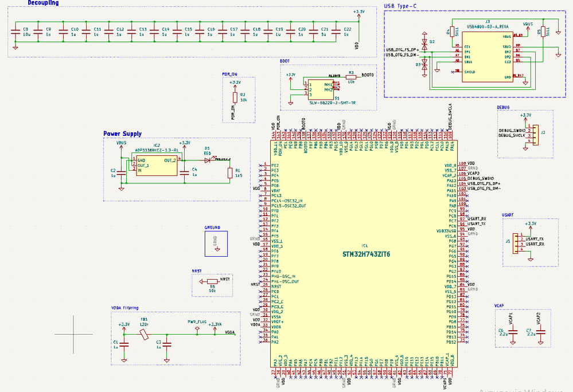573x392 pixels.
Task: Click the Decoupling section title
Action: (43, 3)
